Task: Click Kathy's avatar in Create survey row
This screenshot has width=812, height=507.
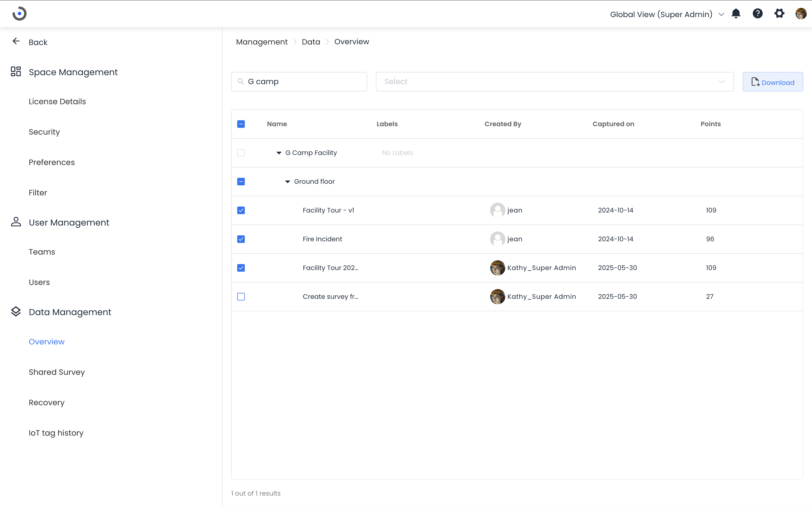Action: click(497, 297)
